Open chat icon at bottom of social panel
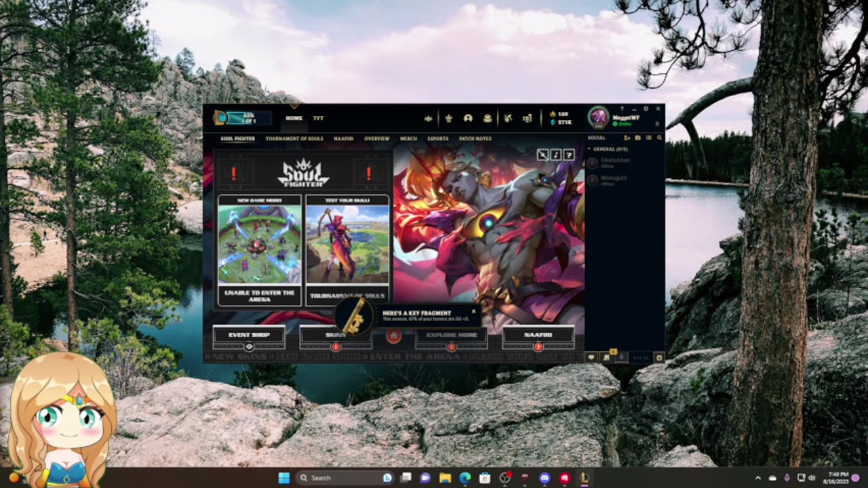868x488 pixels. tap(591, 357)
